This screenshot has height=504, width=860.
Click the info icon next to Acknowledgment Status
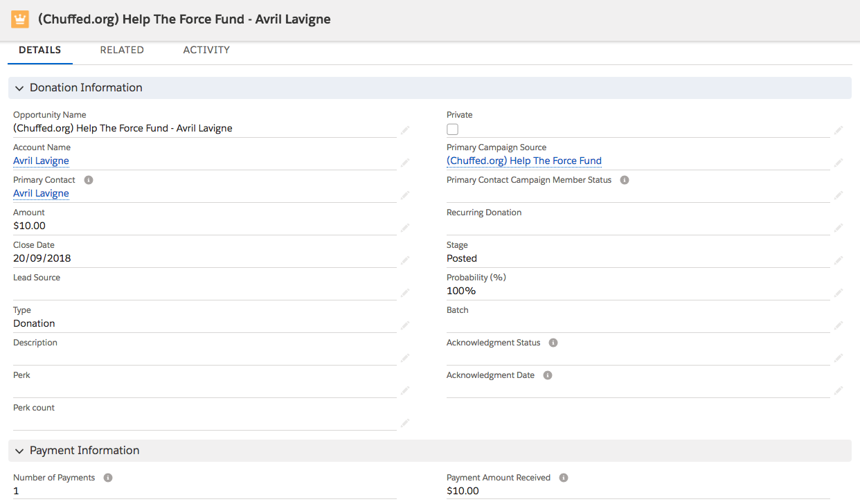click(x=553, y=343)
